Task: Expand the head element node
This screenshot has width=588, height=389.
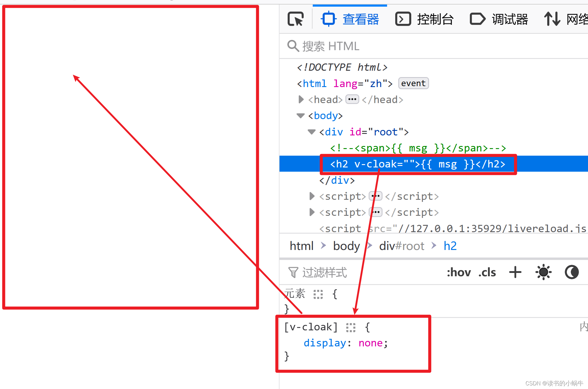Action: pos(301,99)
